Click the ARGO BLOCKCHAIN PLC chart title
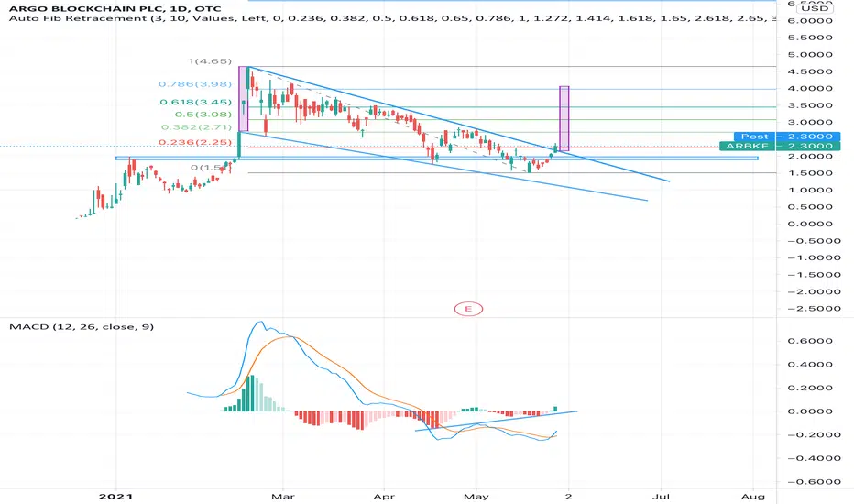The height and width of the screenshot is (504, 854). pyautogui.click(x=115, y=8)
